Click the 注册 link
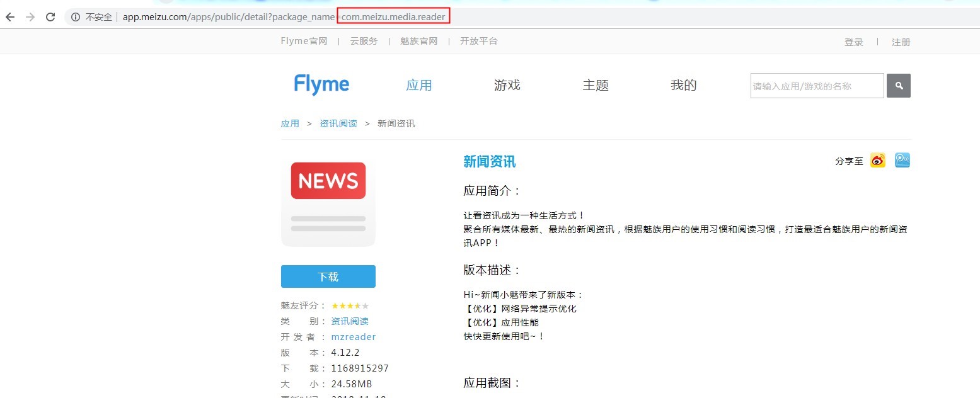Image resolution: width=980 pixels, height=398 pixels. click(x=901, y=42)
